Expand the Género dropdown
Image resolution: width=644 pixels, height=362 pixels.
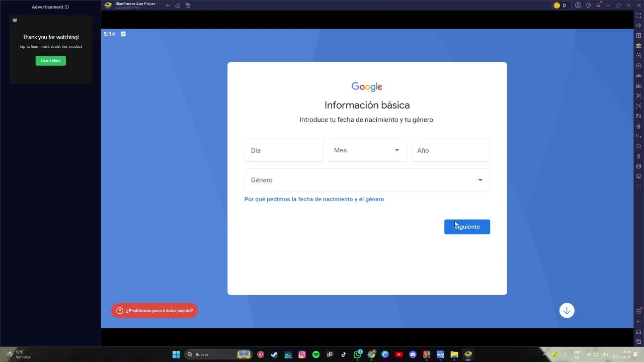point(367,180)
